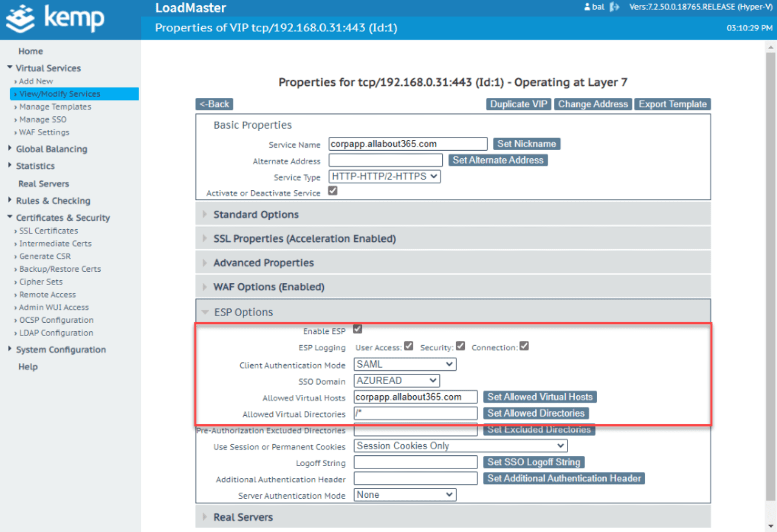
Task: Open Remote Access page
Action: click(48, 295)
